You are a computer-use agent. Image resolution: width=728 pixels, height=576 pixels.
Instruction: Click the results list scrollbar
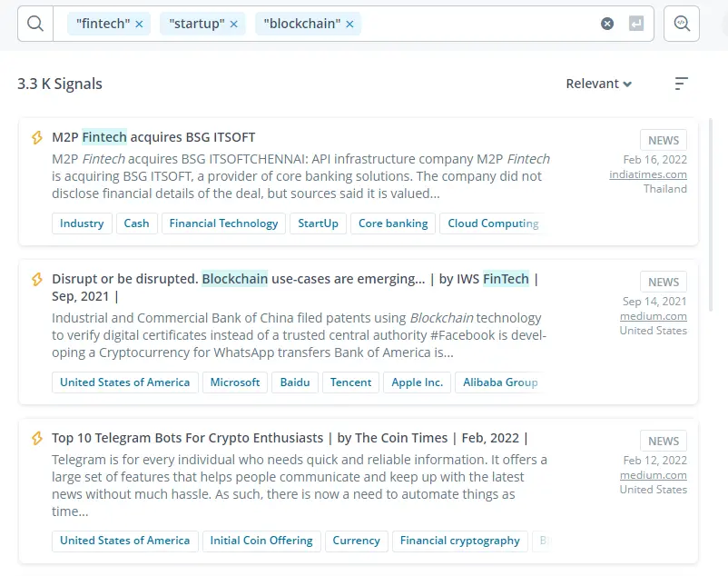(711, 214)
